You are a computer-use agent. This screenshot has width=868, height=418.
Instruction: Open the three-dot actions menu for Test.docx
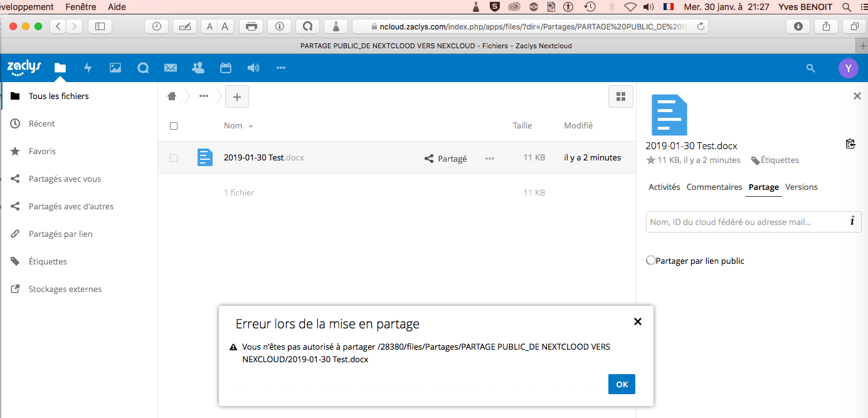(490, 159)
